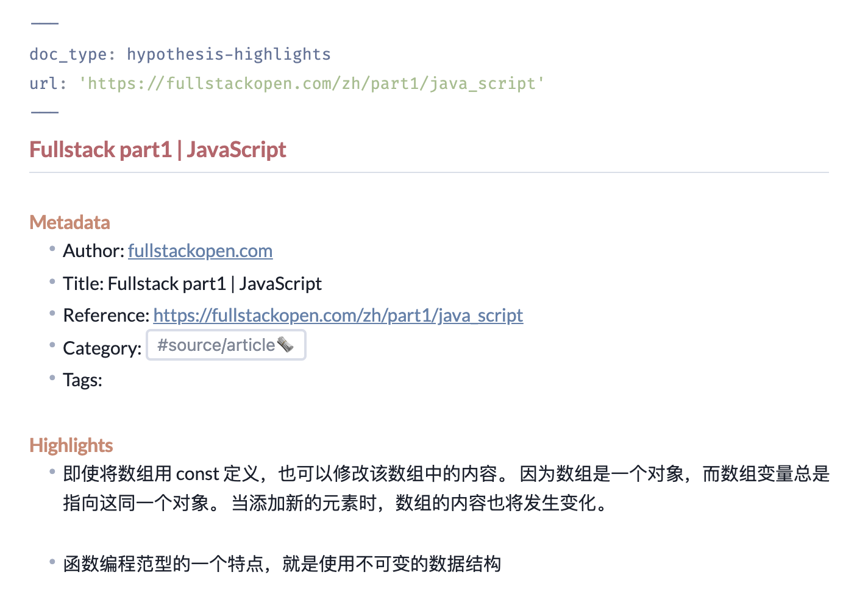Click the first highlight about const arrays
The image size is (868, 597).
pyautogui.click(x=446, y=489)
